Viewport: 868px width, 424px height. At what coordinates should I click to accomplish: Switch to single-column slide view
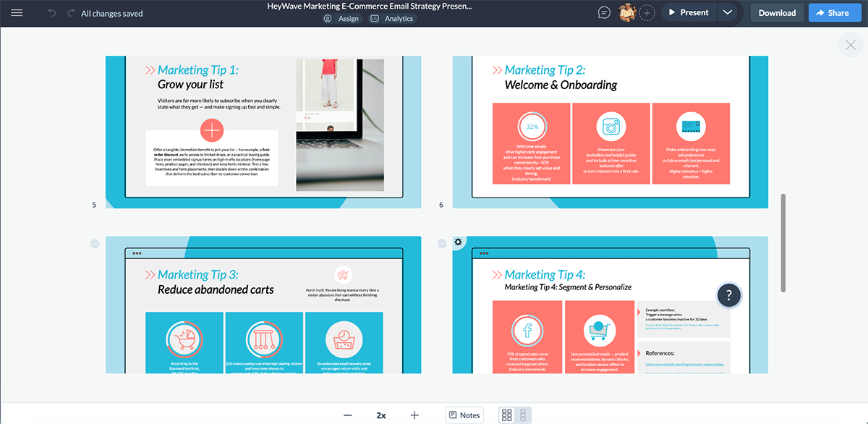[523, 415]
